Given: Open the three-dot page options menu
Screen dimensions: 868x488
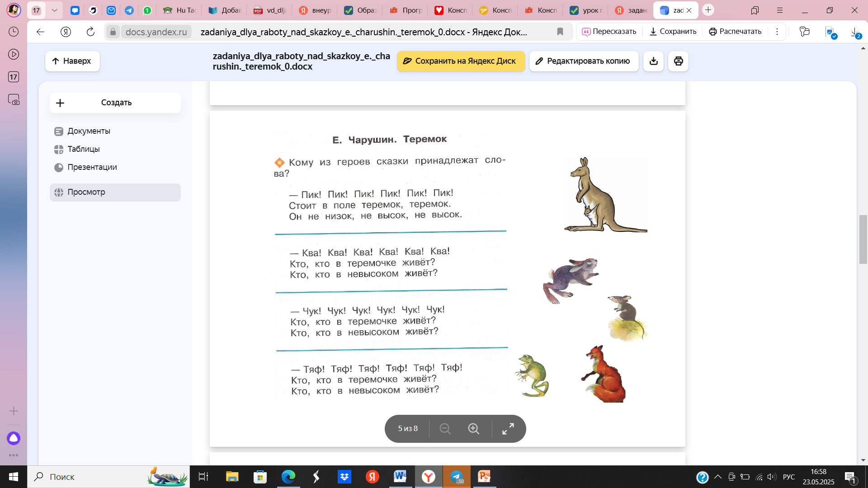Looking at the screenshot, I should (x=777, y=32).
